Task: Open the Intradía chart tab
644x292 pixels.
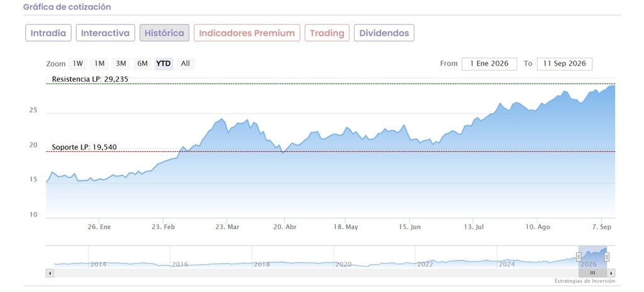Action: 48,33
